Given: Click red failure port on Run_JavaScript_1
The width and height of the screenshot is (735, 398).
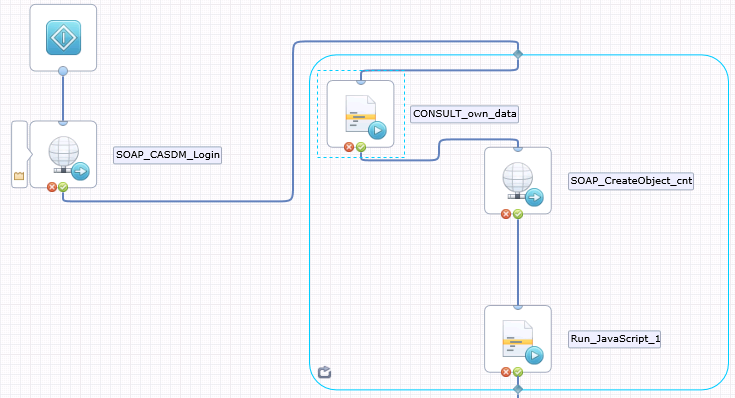Looking at the screenshot, I should (x=506, y=372).
